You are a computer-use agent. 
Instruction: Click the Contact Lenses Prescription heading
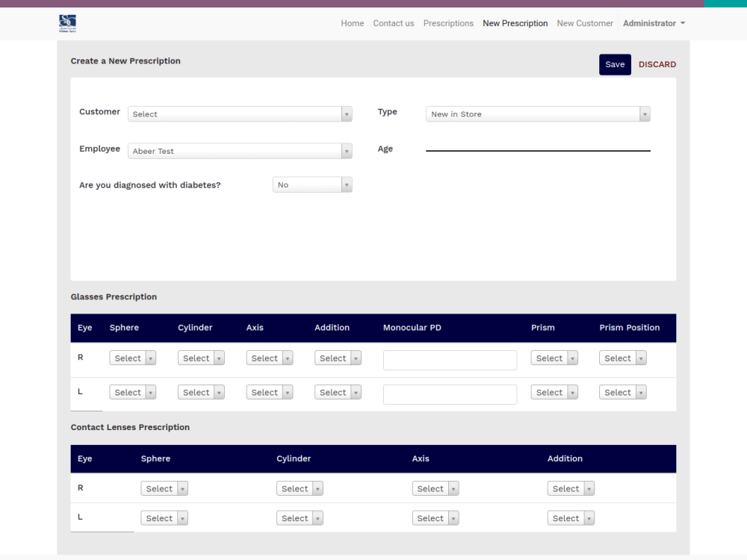(130, 427)
